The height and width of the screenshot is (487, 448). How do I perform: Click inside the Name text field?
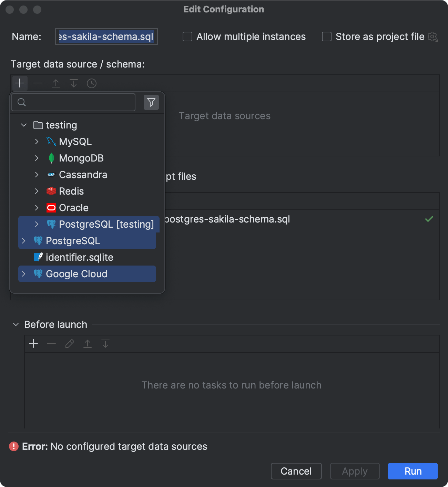106,37
